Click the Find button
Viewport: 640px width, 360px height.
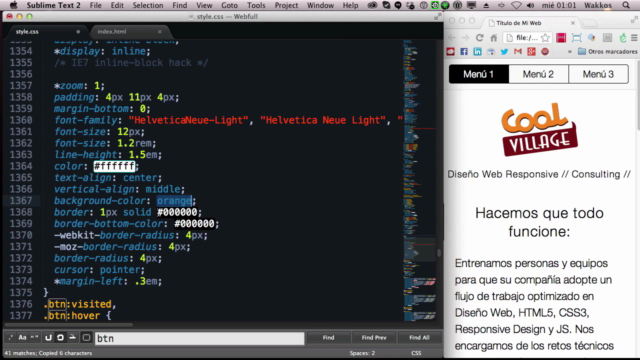(328, 338)
